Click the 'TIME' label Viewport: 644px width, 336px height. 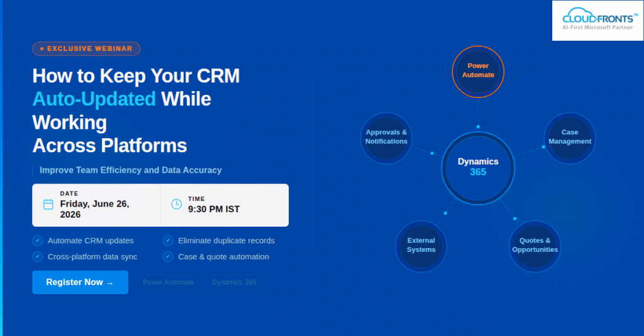(196, 199)
